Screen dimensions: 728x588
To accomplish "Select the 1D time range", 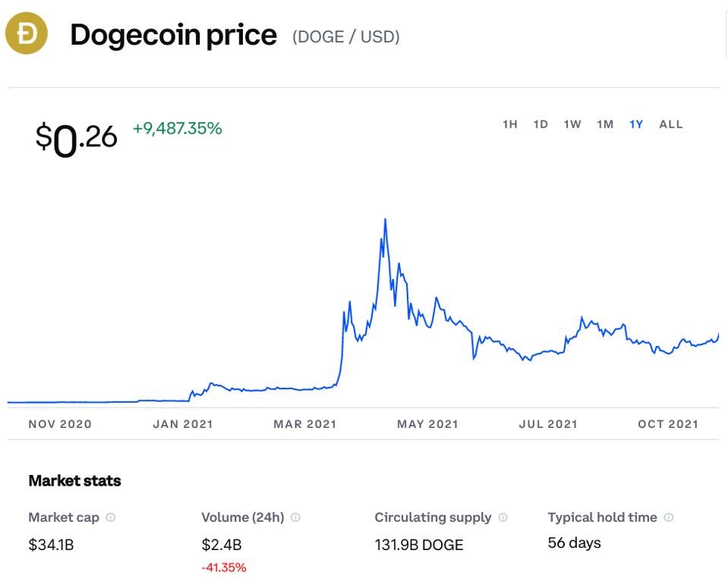I will pyautogui.click(x=541, y=124).
